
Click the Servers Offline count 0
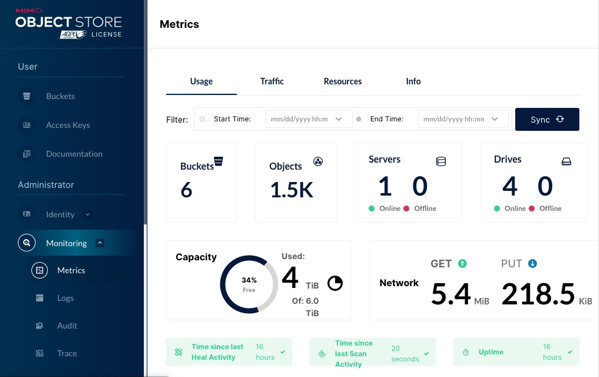coord(420,186)
